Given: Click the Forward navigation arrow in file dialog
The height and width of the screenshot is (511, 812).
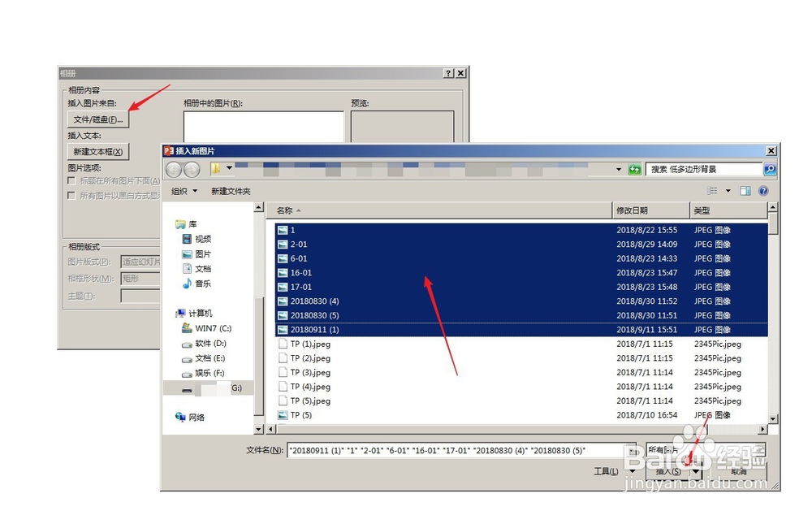Looking at the screenshot, I should pos(192,170).
